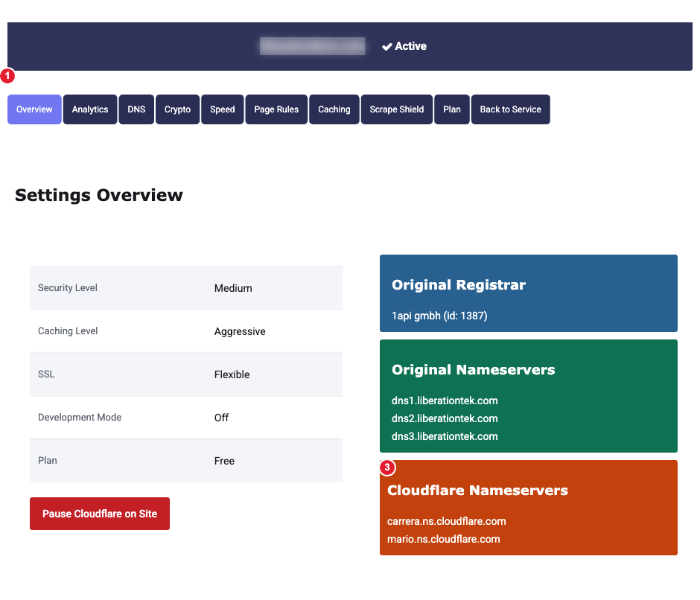This screenshot has height=600, width=700.
Task: Click the SSL row label
Action: click(46, 374)
